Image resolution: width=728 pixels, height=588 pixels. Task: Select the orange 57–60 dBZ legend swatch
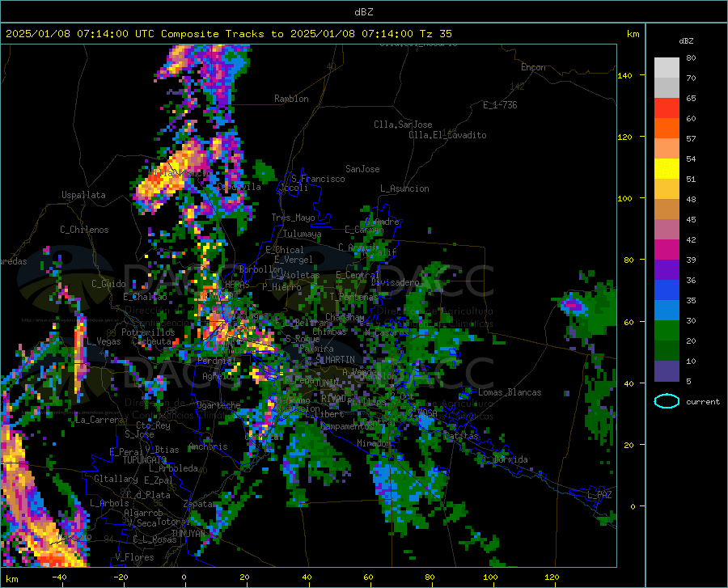[x=667, y=129]
